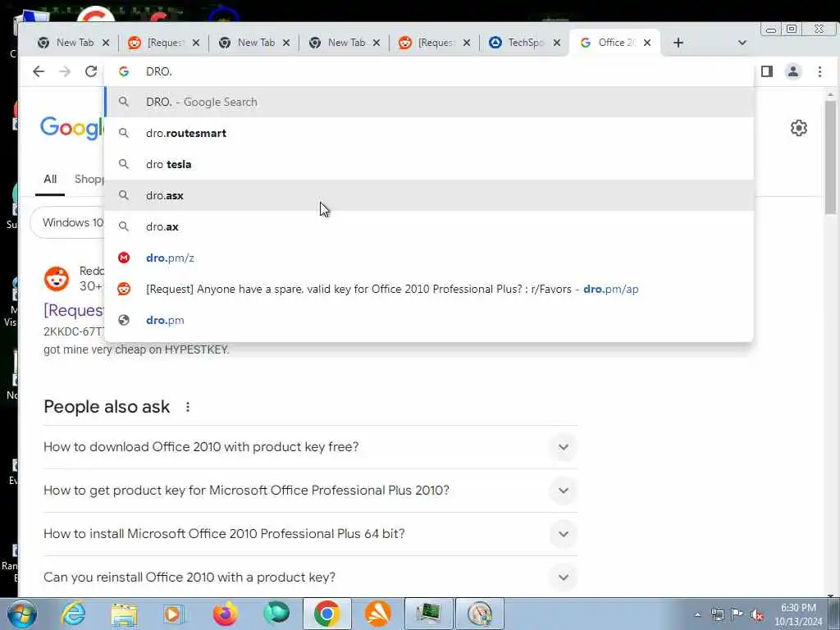Open the tab search dropdown arrow
The width and height of the screenshot is (840, 630).
[x=742, y=43]
